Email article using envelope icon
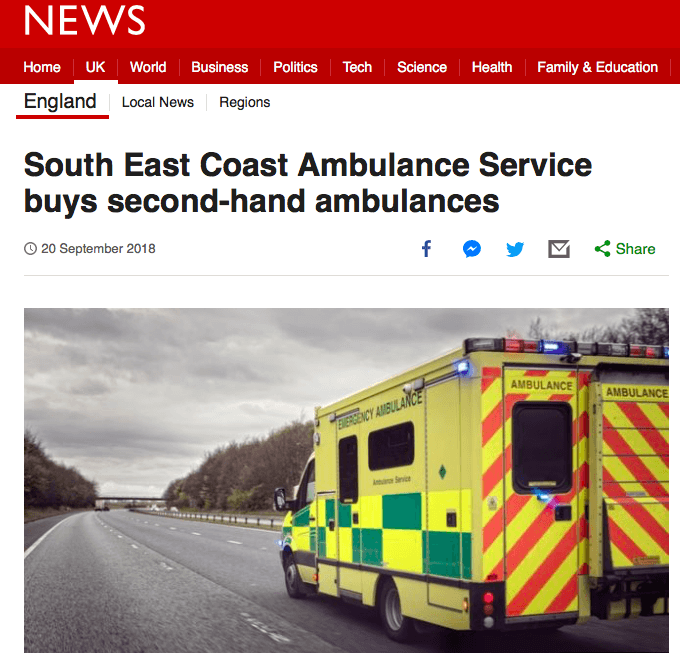The width and height of the screenshot is (680, 653). (559, 249)
